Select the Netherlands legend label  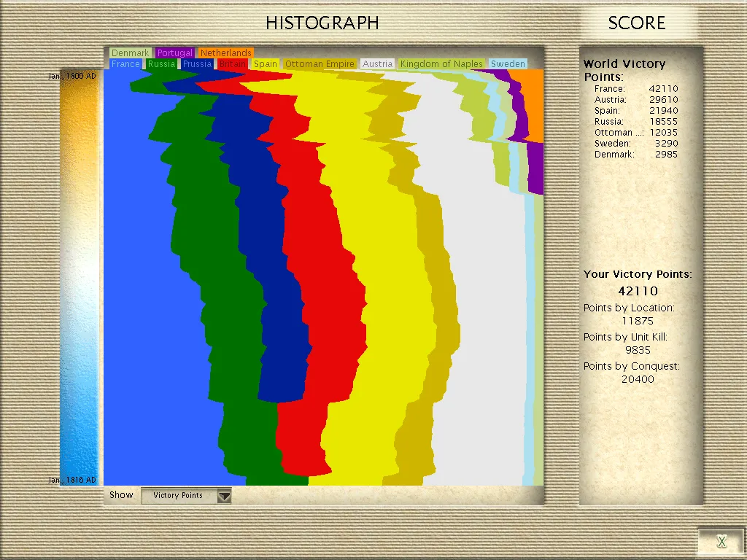(226, 52)
